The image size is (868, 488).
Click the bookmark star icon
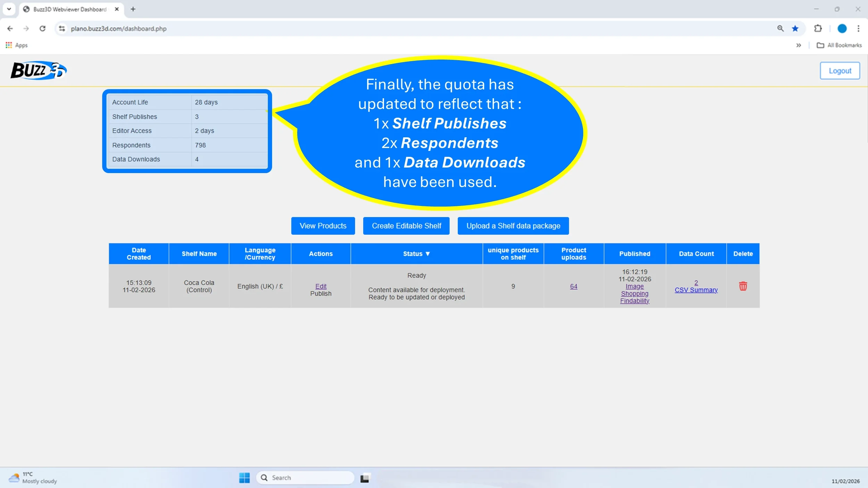tap(795, 28)
